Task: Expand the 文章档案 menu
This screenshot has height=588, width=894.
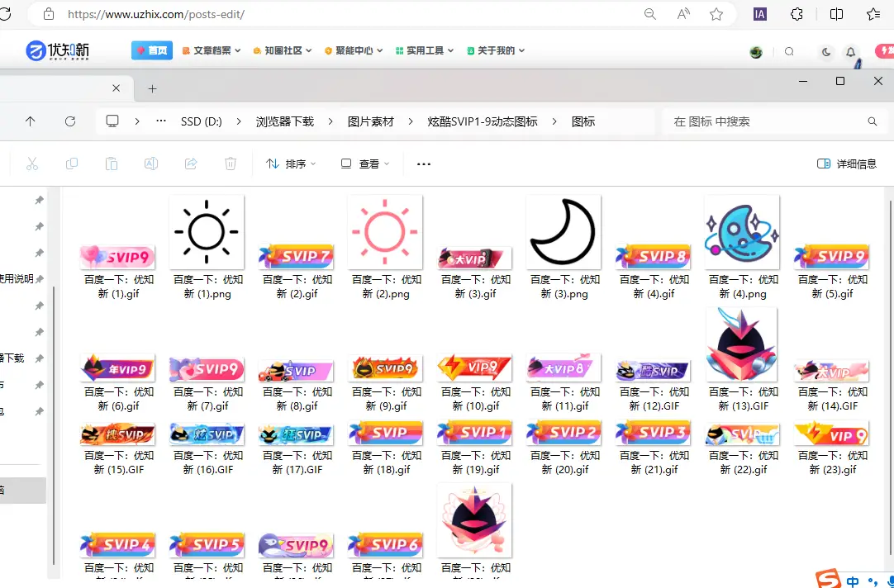Action: (212, 50)
